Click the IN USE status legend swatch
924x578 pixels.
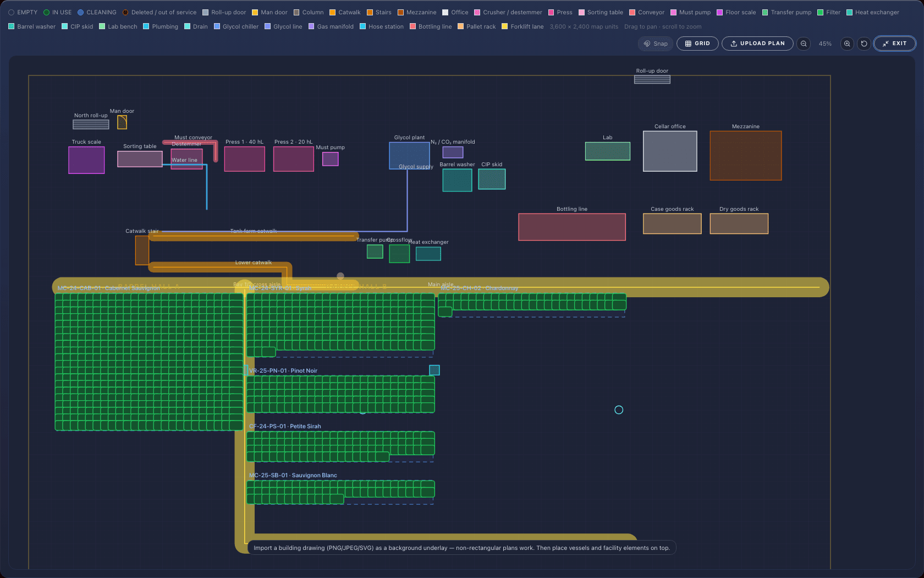(46, 12)
